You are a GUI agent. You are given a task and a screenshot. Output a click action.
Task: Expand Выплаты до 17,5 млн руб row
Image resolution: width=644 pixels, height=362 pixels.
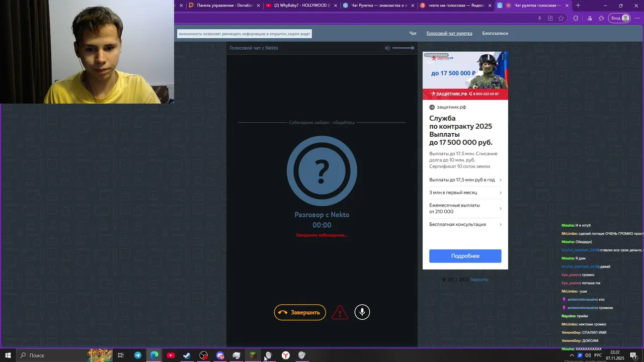click(x=465, y=179)
